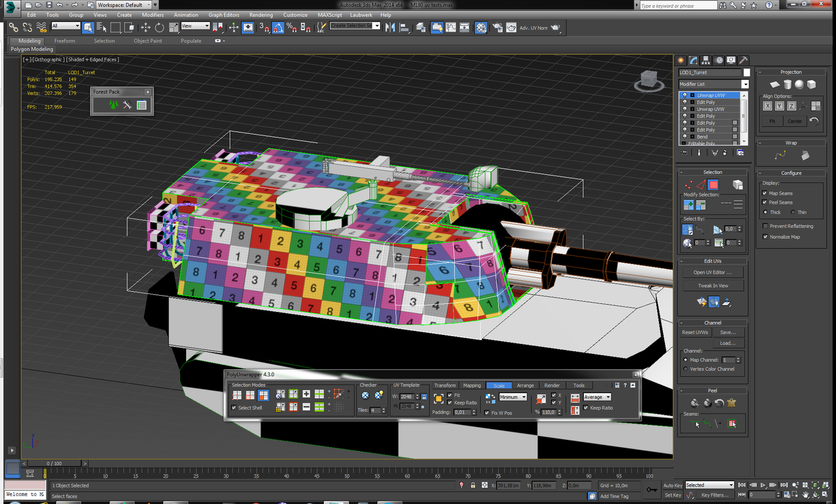Screen dimensions: 836x504
Task: Click the lock icon in UV Template
Action: tap(425, 396)
